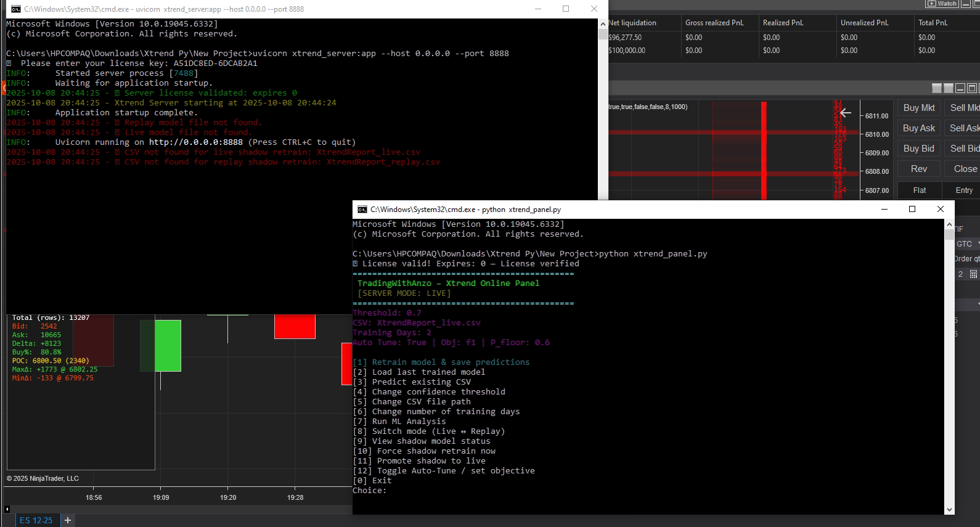Click option [11] Promote shadow to live
980x527 pixels.
[x=419, y=461]
